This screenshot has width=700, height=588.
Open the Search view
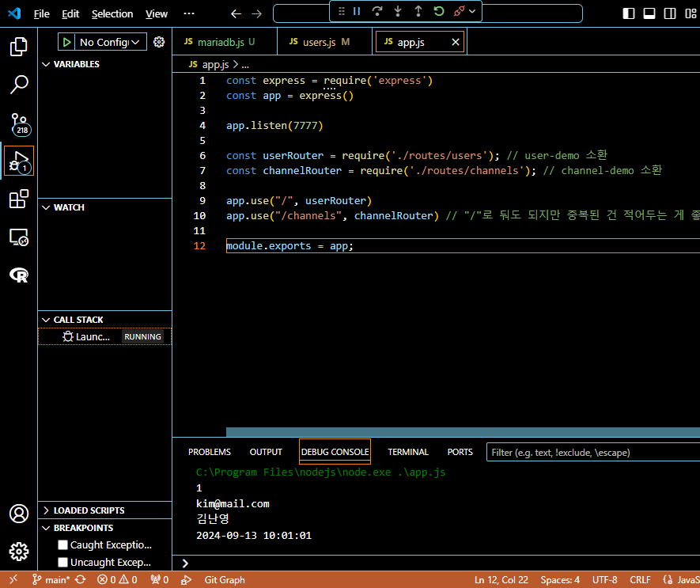pyautogui.click(x=19, y=84)
